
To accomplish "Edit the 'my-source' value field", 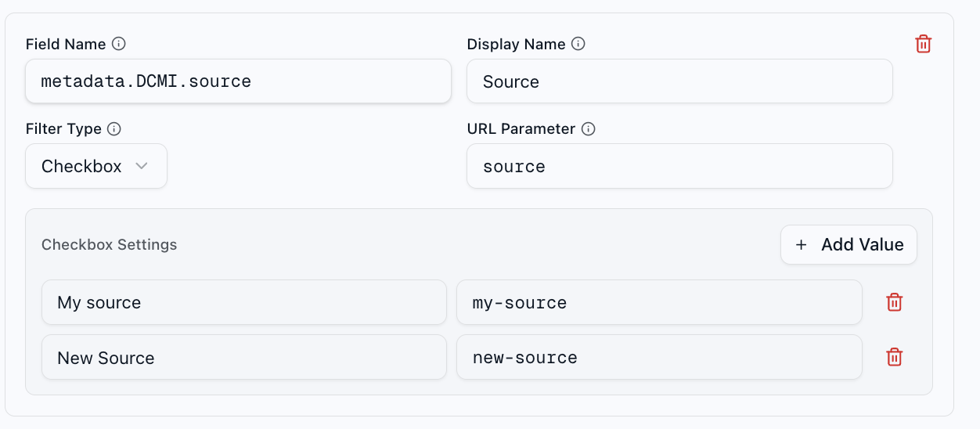I will pos(659,302).
